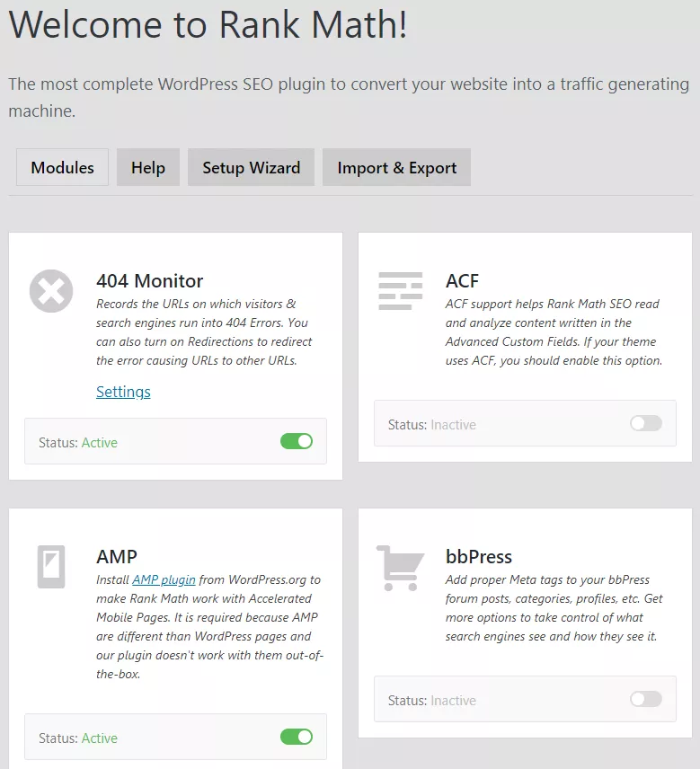Click the bbPress Meta tags description
The width and height of the screenshot is (700, 769).
554,608
